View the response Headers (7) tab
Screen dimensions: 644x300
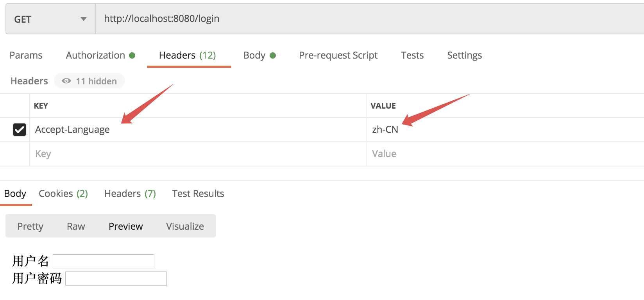pyautogui.click(x=130, y=194)
